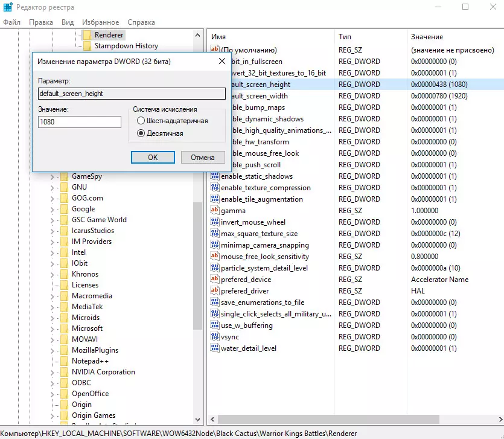The width and height of the screenshot is (504, 439).
Task: Click the HAL value for prefered_driver
Action: (418, 290)
